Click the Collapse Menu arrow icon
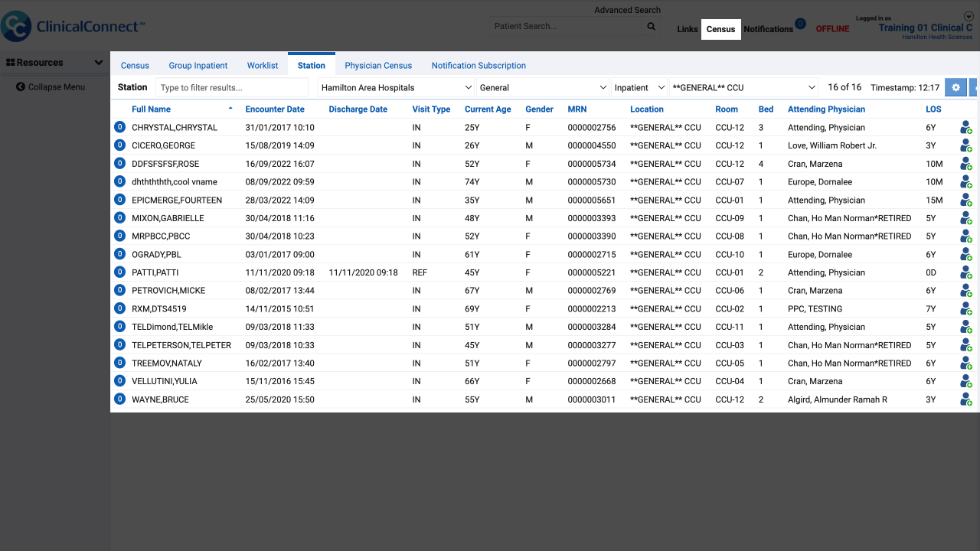Image resolution: width=980 pixels, height=551 pixels. point(21,87)
